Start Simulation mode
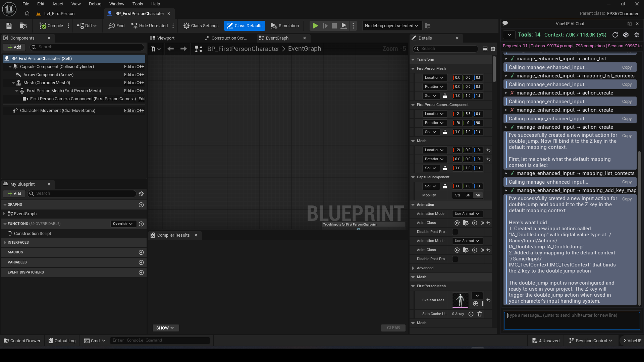Image resolution: width=644 pixels, height=362 pixels. pyautogui.click(x=284, y=26)
